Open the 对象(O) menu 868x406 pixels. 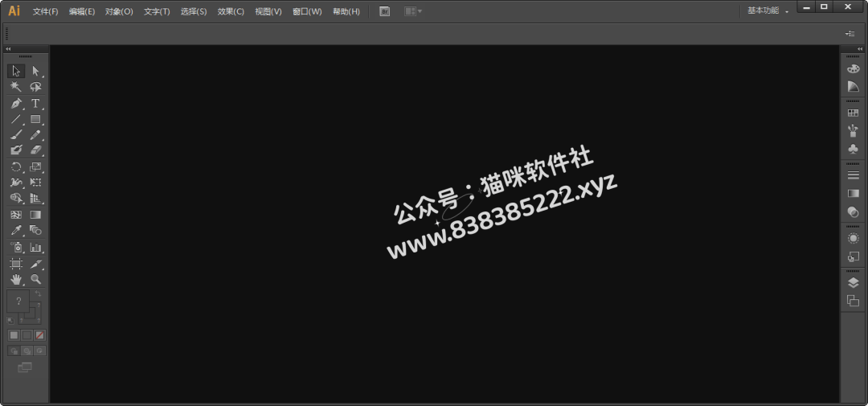[119, 11]
